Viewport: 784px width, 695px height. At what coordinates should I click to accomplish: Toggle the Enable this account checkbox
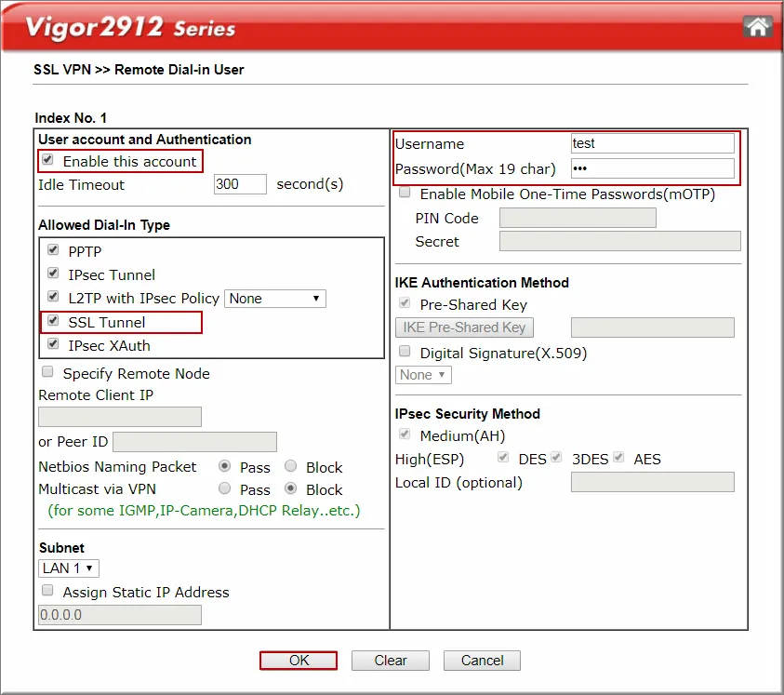point(47,161)
